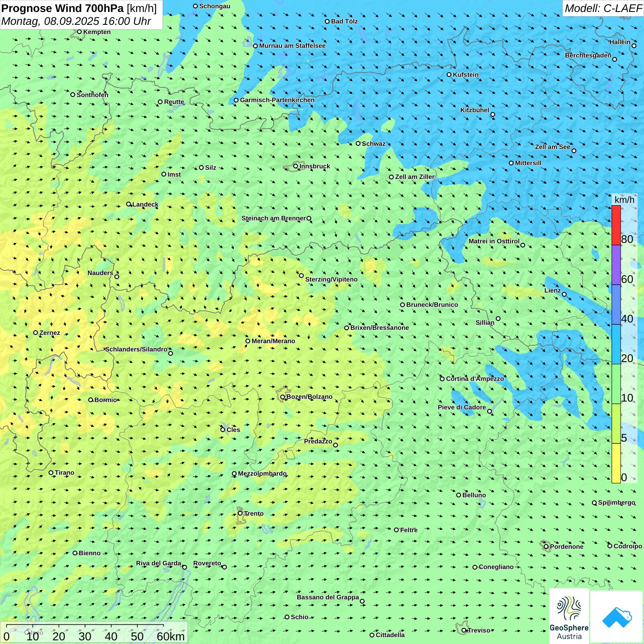Pick the light blue 20–40 legend segment
644x644 pixels.
coord(616,345)
